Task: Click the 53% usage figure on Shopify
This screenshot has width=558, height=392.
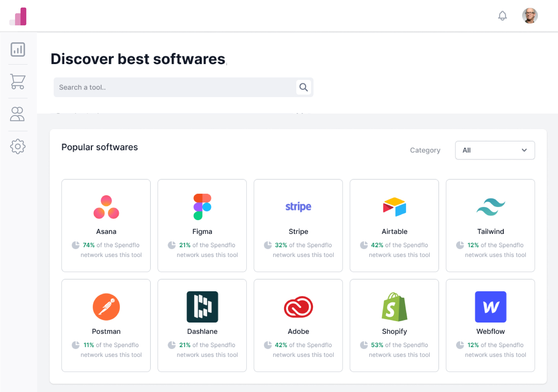Action: [x=377, y=345]
